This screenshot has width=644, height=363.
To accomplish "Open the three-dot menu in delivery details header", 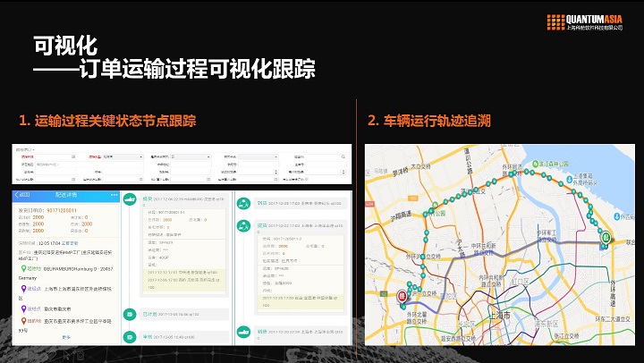I will [x=114, y=194].
